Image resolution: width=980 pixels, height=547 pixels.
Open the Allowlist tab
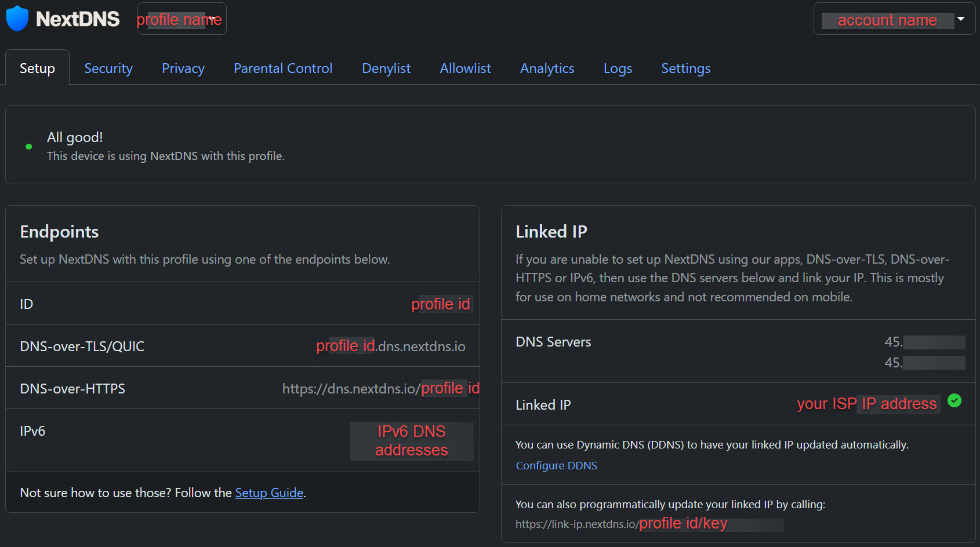[465, 68]
